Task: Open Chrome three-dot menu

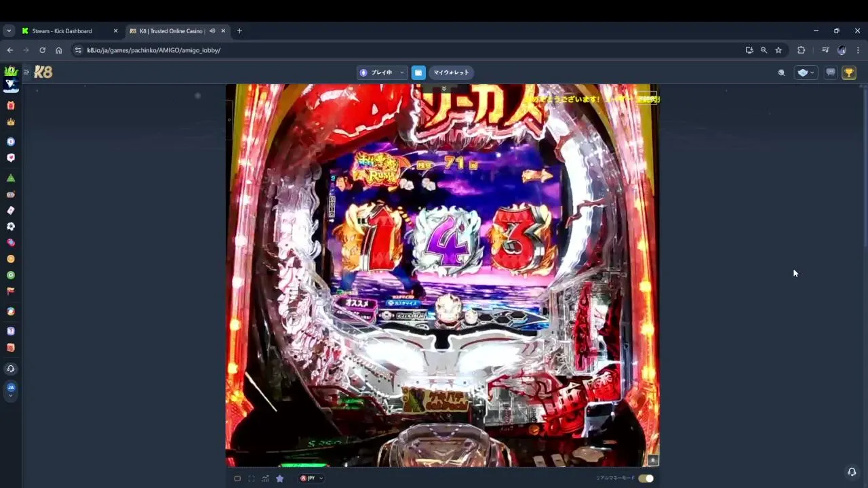Action: 858,50
